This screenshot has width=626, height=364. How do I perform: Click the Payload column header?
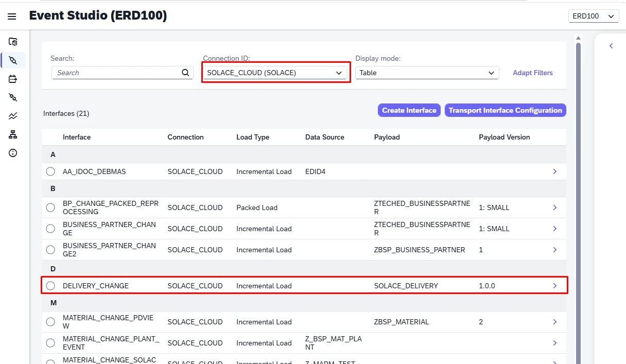[x=387, y=137]
